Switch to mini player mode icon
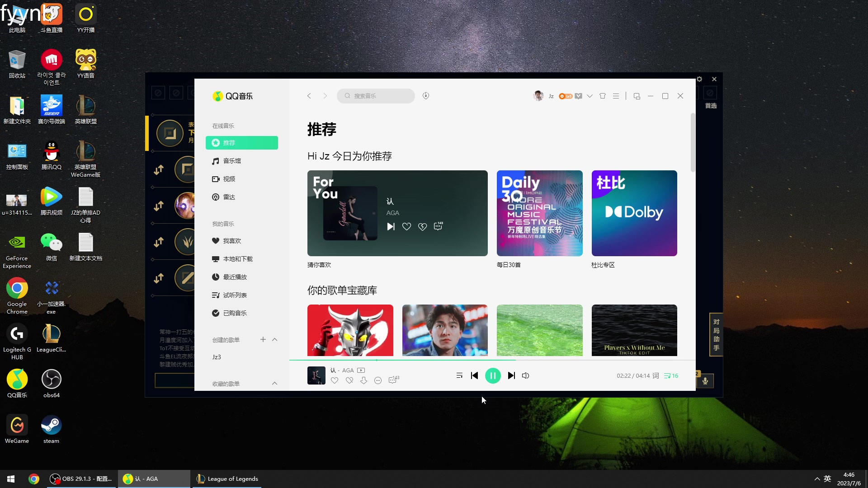Viewport: 868px width, 488px height. coord(637,96)
